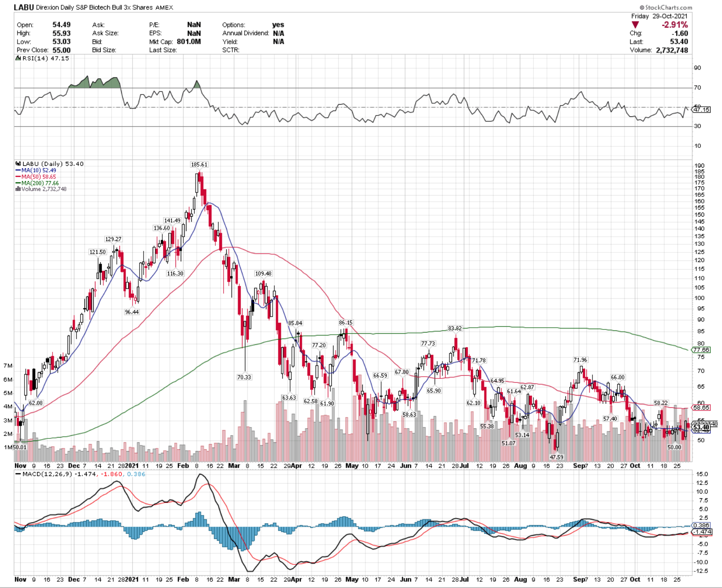Select the LABU ticker symbol in the title

24,7
